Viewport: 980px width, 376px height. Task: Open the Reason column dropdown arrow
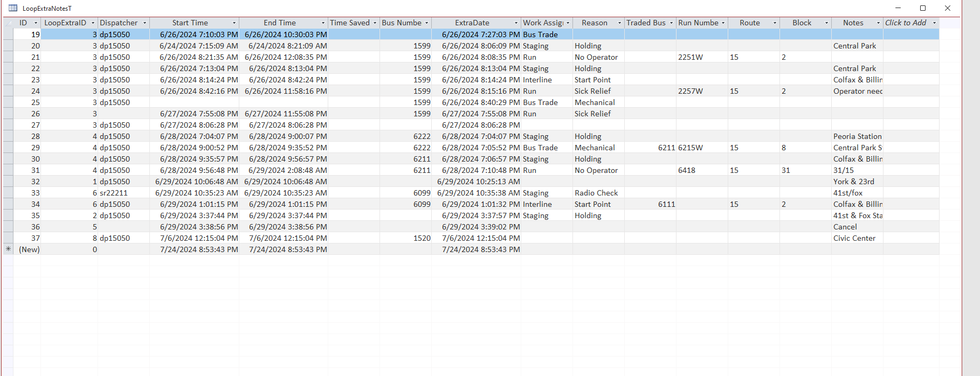tap(619, 23)
